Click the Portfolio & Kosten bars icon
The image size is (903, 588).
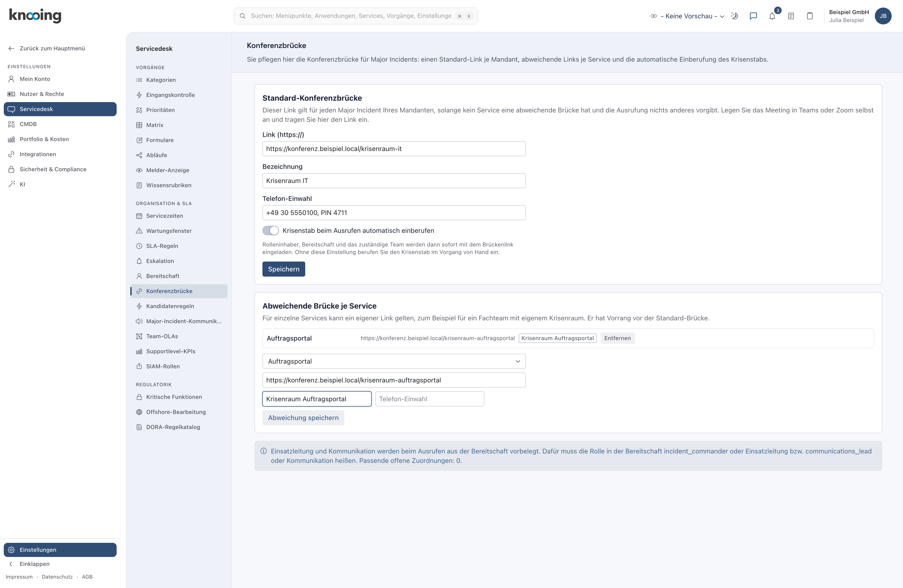[x=11, y=139]
